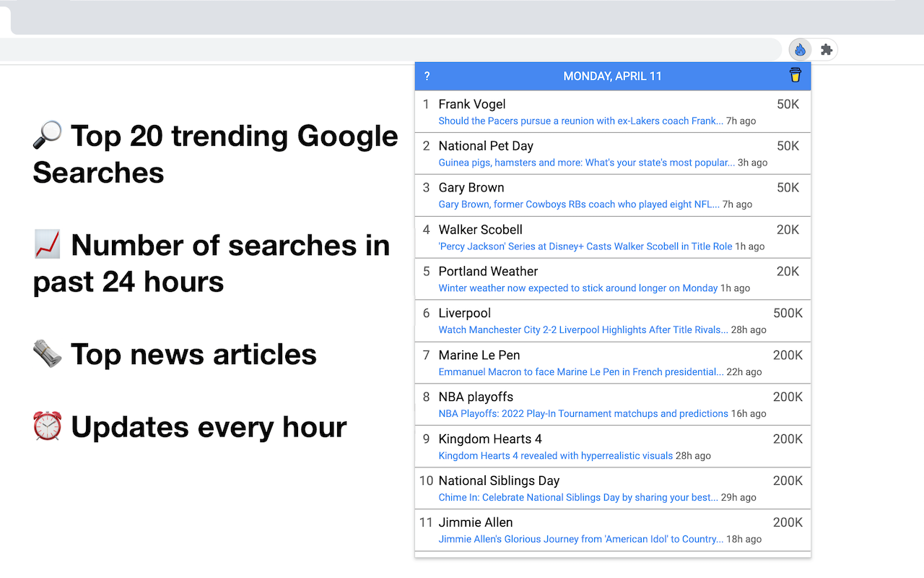
Task: Select the Walker Scobell trending search
Action: (481, 230)
